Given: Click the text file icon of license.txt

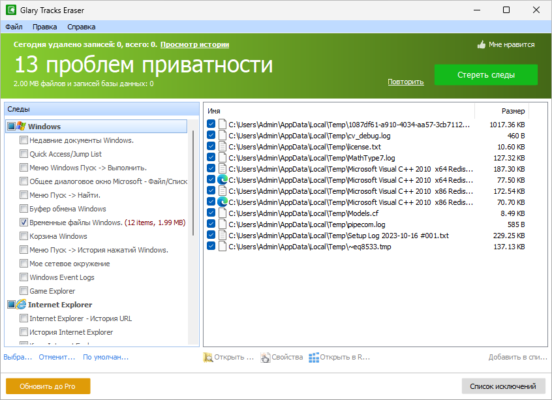Looking at the screenshot, I should coord(222,146).
